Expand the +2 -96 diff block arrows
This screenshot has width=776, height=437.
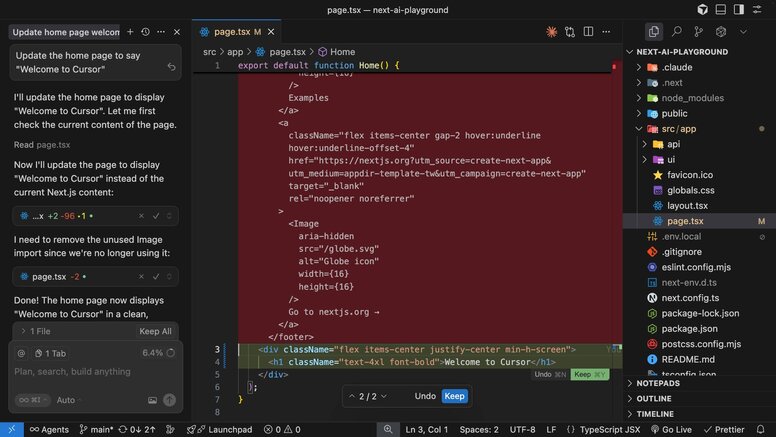click(x=169, y=216)
